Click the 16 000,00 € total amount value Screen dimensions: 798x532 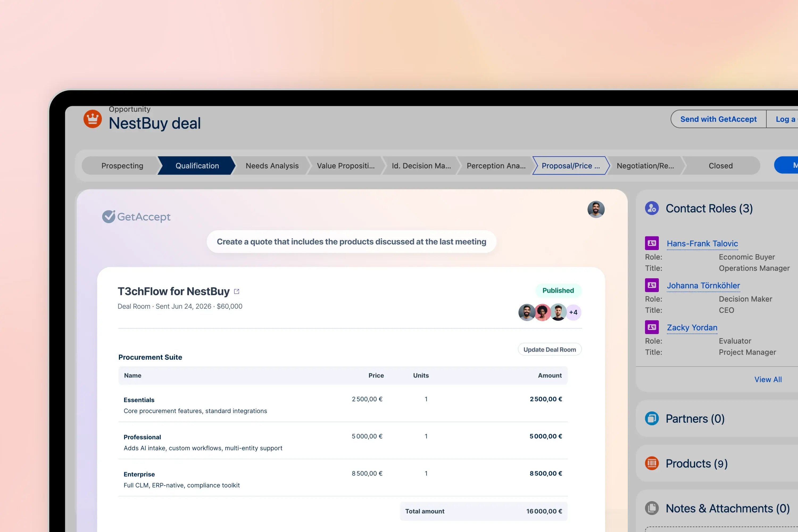point(544,511)
